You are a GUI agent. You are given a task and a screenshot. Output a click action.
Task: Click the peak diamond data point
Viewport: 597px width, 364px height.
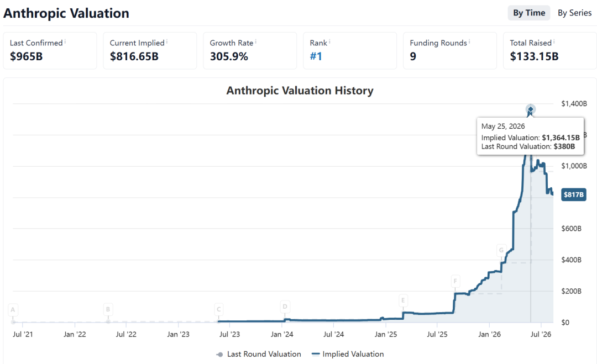530,109
